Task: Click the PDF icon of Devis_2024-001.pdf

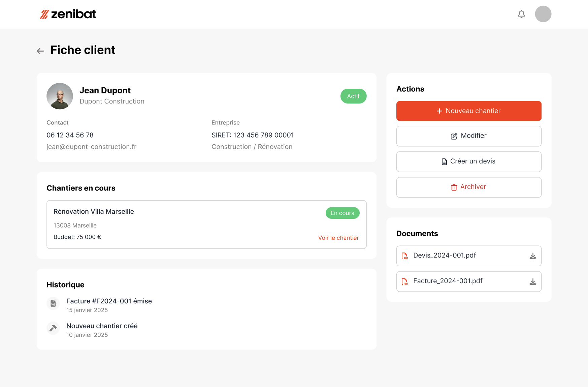Action: click(x=405, y=256)
